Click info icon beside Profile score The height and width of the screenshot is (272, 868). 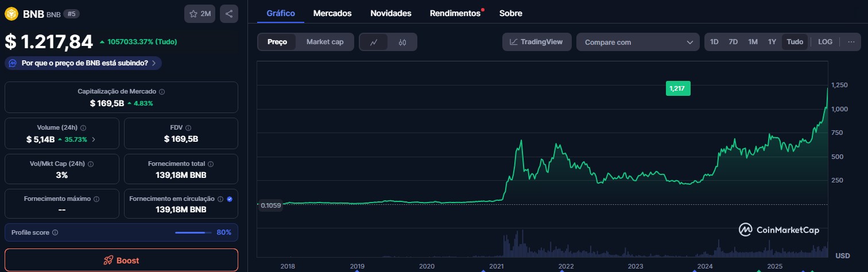(55, 232)
